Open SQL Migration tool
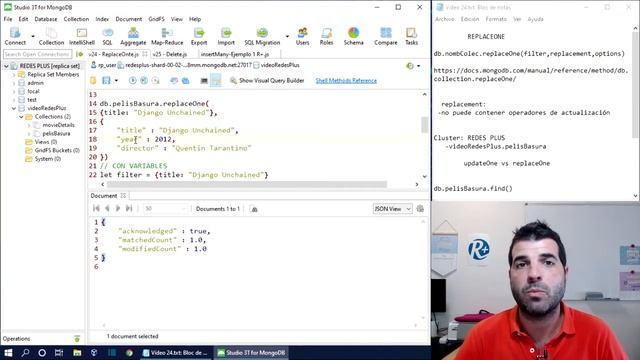The width and height of the screenshot is (640, 360). coord(262,36)
